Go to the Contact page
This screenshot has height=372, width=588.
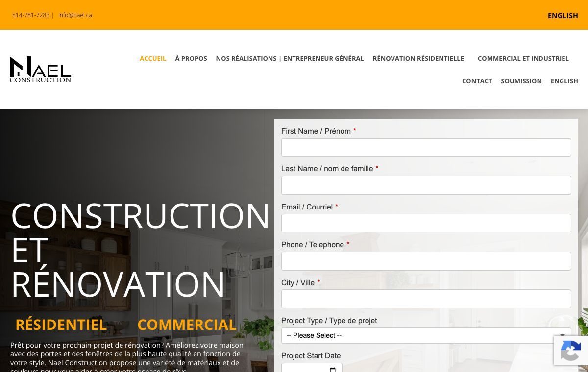click(x=477, y=81)
